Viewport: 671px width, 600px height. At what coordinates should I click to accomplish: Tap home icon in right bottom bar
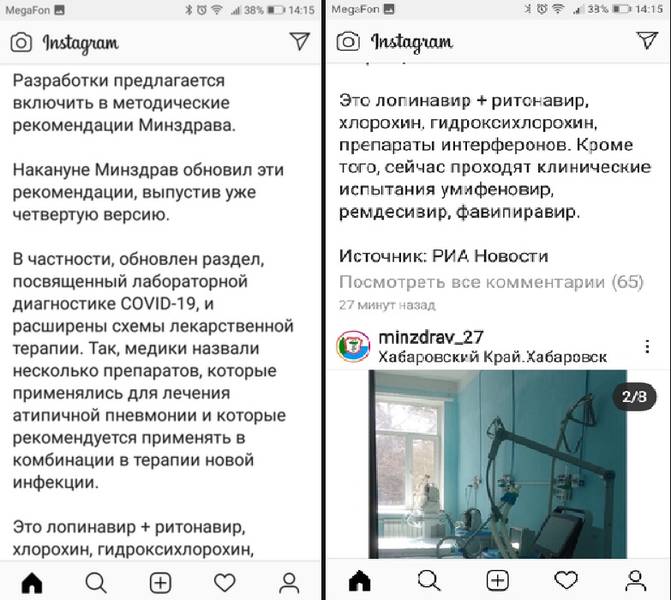point(359,581)
